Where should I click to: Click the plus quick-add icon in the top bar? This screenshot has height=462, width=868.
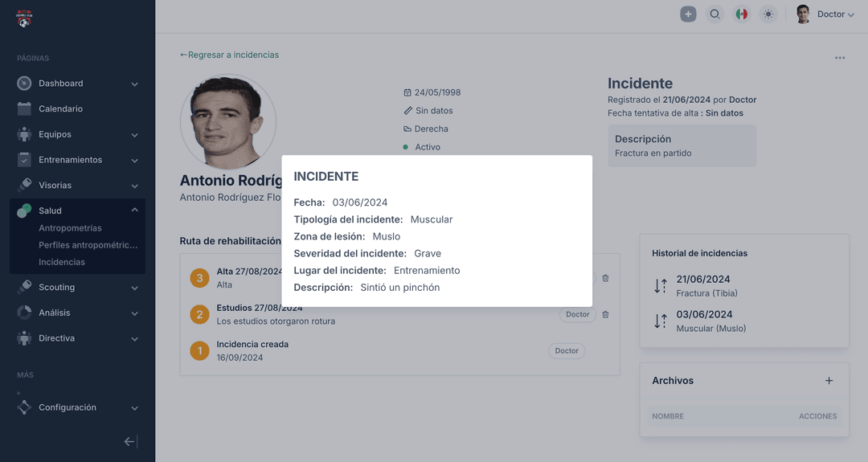pyautogui.click(x=688, y=14)
